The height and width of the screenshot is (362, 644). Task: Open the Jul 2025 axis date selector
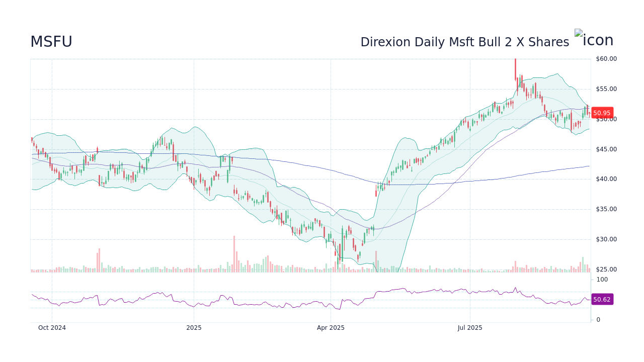point(470,327)
